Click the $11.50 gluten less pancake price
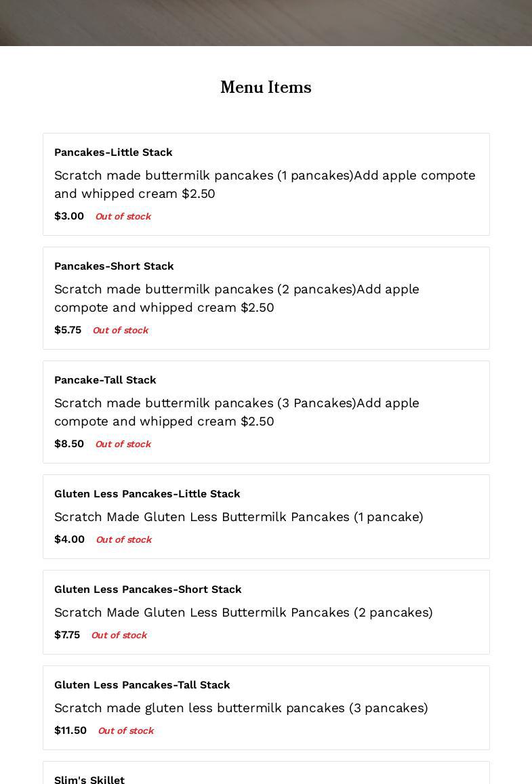Screen dimensions: 532x784 (70, 730)
